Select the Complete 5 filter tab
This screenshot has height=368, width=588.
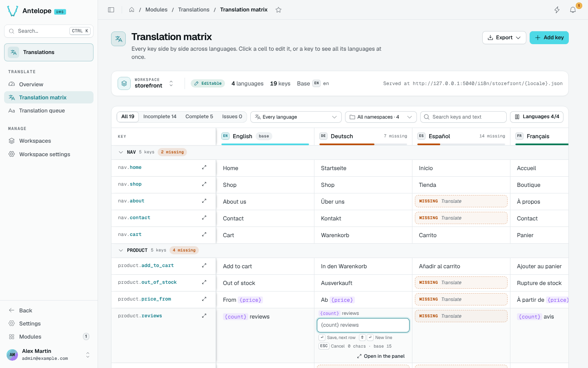click(199, 117)
